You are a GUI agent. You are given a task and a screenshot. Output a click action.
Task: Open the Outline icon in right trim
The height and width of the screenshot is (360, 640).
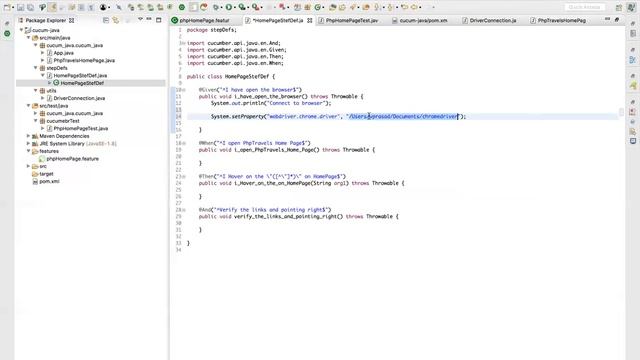pos(633,60)
